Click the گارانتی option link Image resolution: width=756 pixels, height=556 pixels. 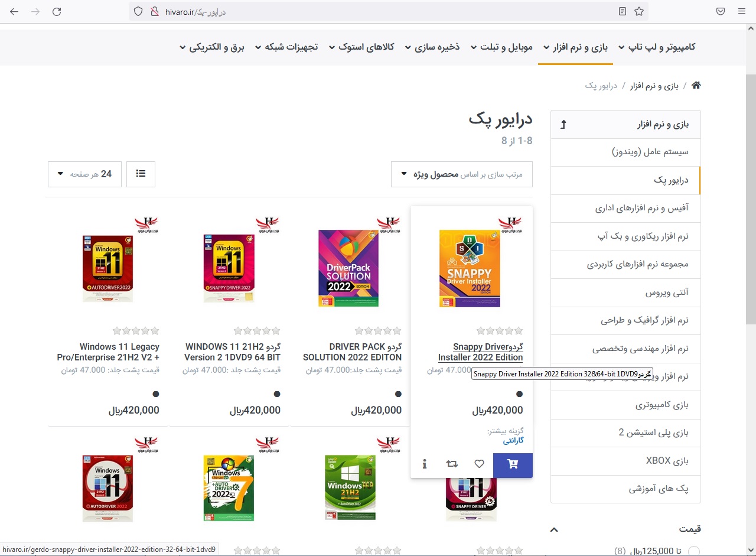pos(513,440)
